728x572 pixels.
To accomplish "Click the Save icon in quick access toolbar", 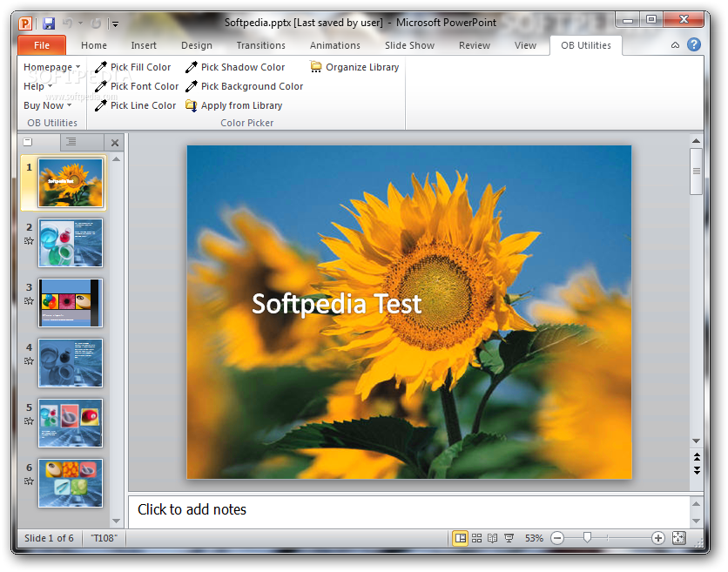I will point(49,24).
